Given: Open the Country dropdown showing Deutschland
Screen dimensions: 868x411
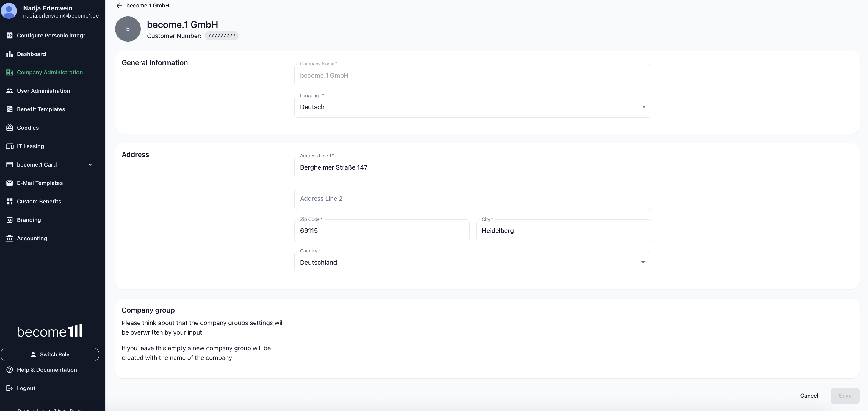Looking at the screenshot, I should pos(473,262).
